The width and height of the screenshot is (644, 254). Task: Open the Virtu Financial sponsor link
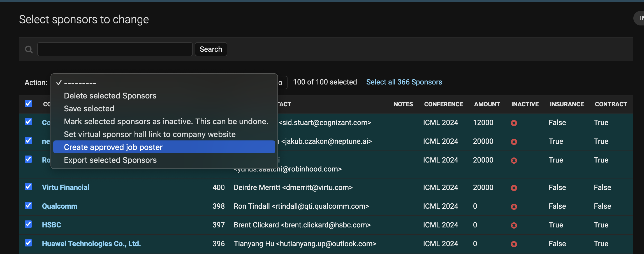tap(66, 187)
